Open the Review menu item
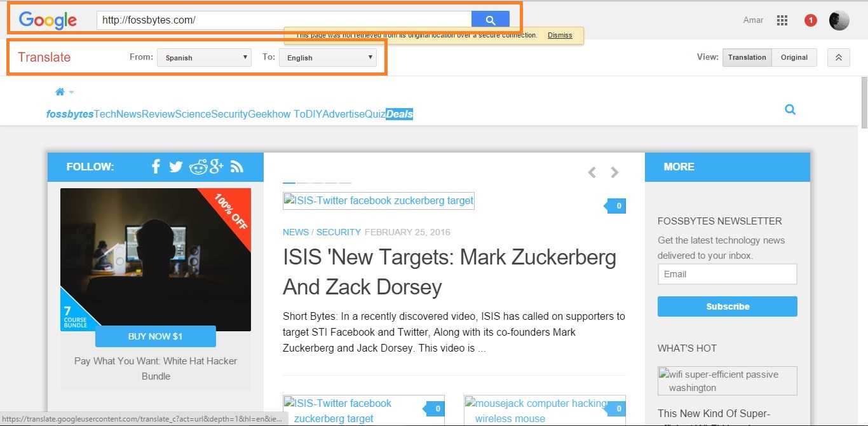 158,114
